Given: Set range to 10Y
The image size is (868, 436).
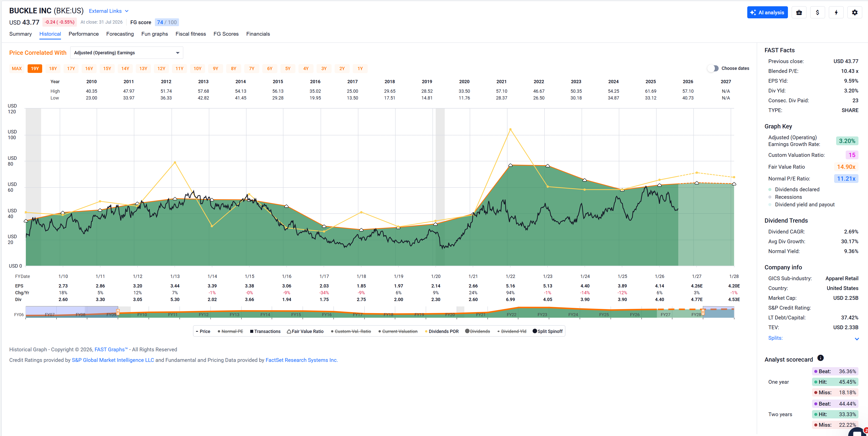Looking at the screenshot, I should coord(198,69).
